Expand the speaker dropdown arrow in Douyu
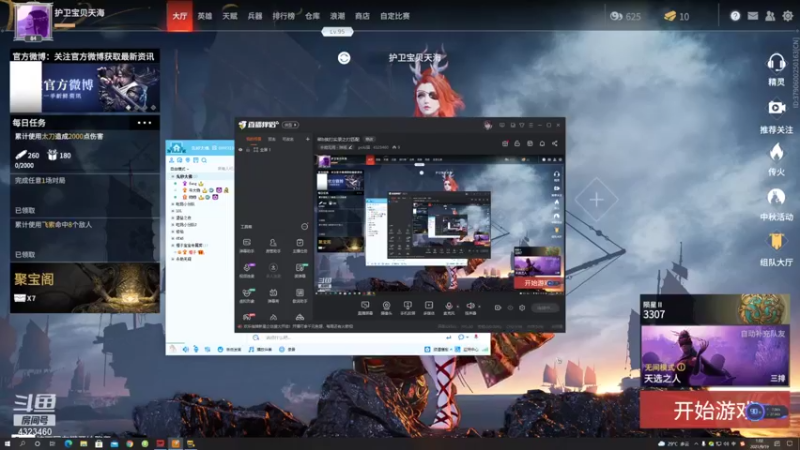The image size is (800, 450). (x=479, y=307)
